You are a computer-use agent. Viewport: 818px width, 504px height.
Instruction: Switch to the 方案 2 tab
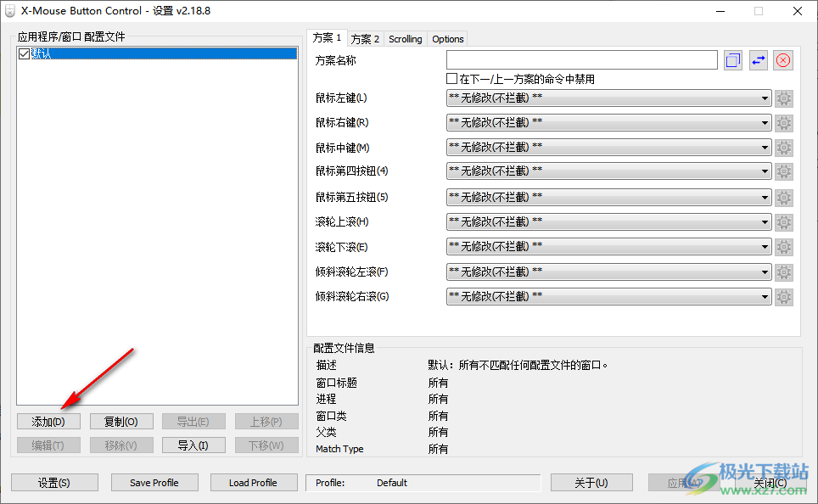click(365, 39)
